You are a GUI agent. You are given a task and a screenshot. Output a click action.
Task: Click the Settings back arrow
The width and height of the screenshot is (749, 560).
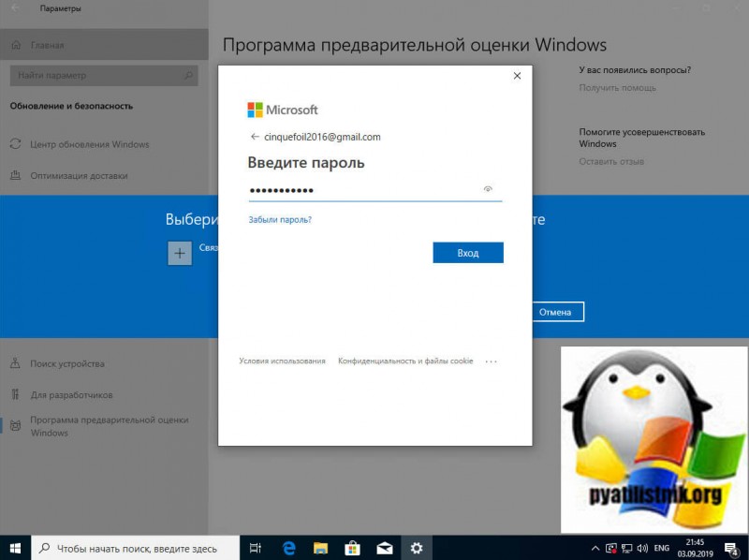[14, 8]
